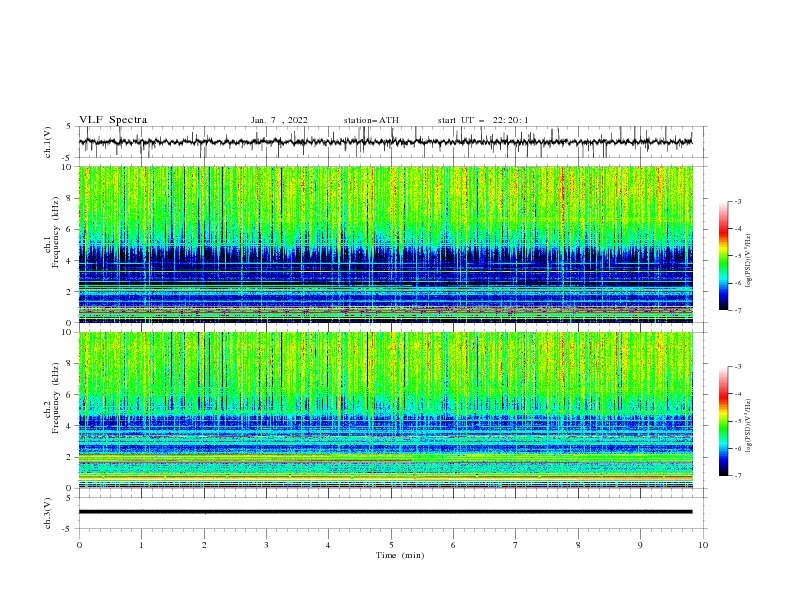Click the "-3" tick on upper color bar
The width and height of the screenshot is (792, 612).
738,201
